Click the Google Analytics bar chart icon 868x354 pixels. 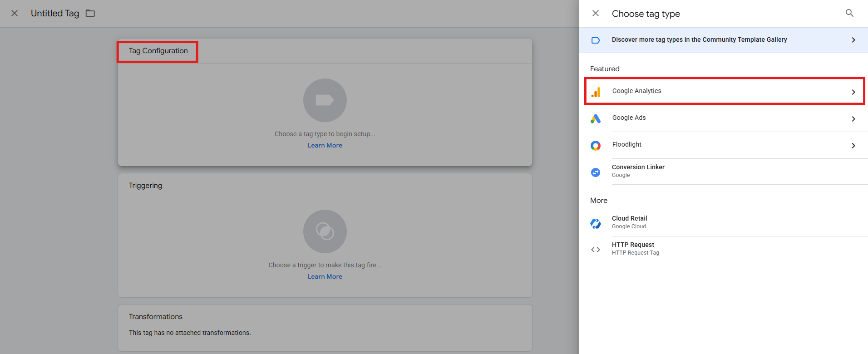point(596,92)
